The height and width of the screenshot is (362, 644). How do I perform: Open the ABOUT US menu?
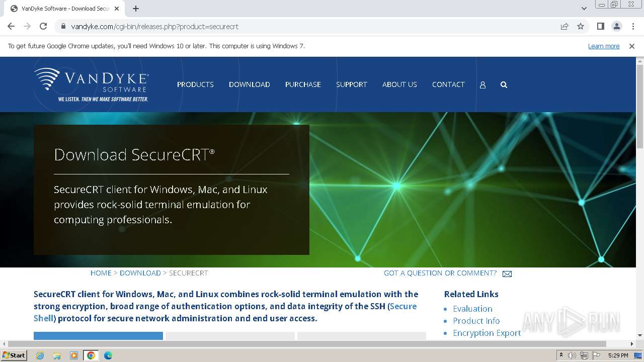[x=399, y=84]
